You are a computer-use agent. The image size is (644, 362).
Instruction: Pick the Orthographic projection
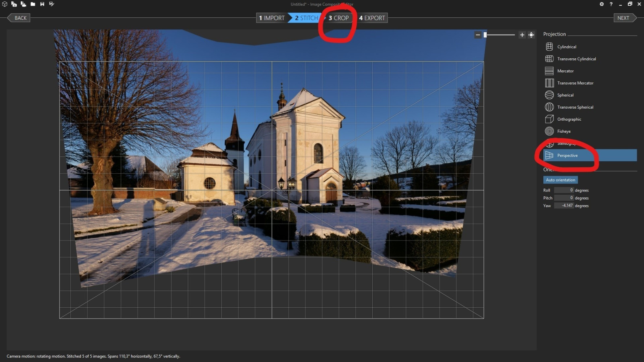(x=569, y=119)
